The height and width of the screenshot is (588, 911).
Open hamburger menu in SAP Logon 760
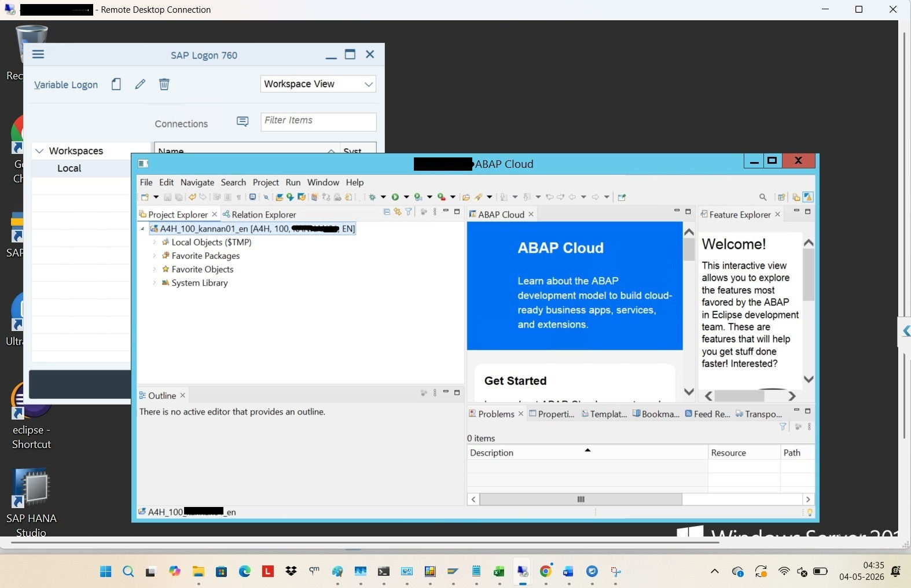(x=38, y=54)
